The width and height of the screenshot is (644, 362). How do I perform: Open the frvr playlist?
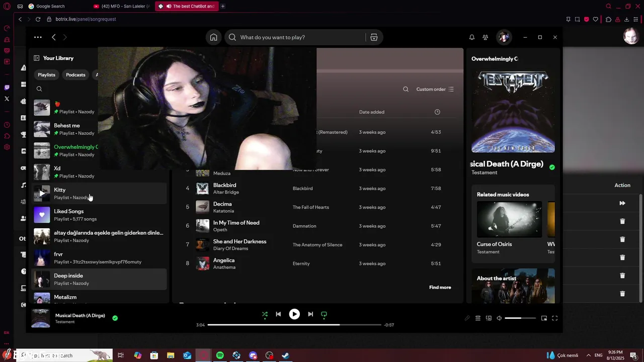[100, 257]
